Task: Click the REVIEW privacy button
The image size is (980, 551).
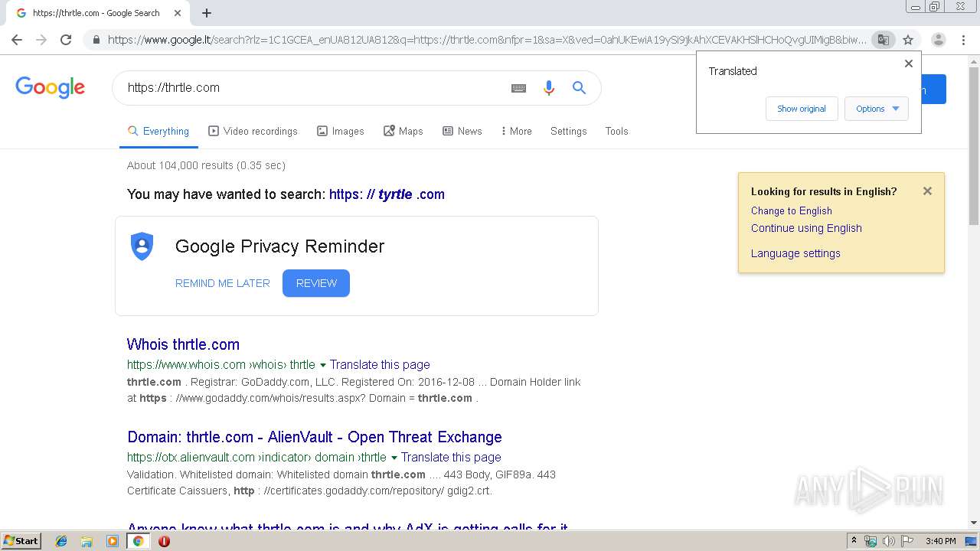Action: (316, 283)
